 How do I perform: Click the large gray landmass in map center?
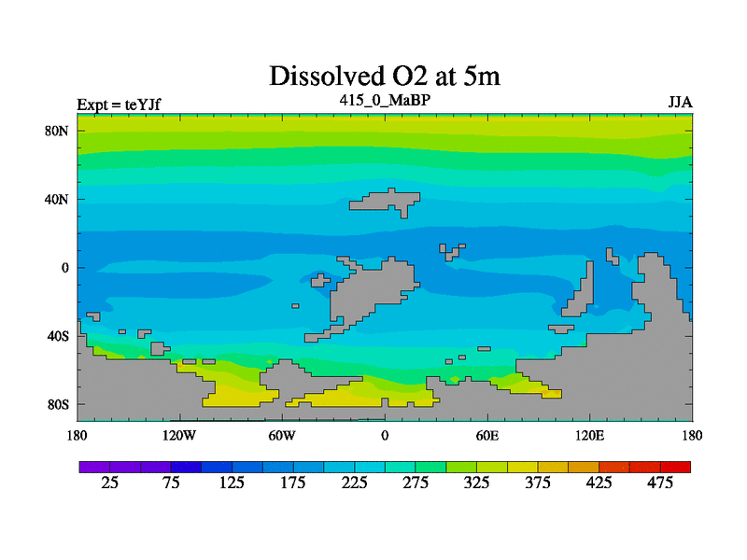click(x=373, y=291)
